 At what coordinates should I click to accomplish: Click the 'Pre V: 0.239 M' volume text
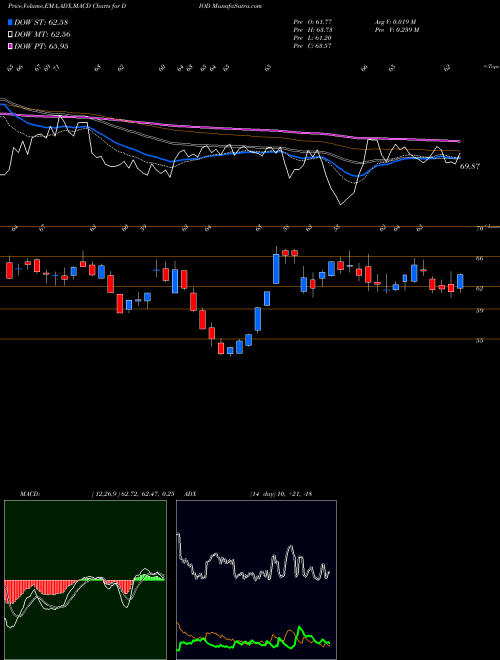coord(397,30)
